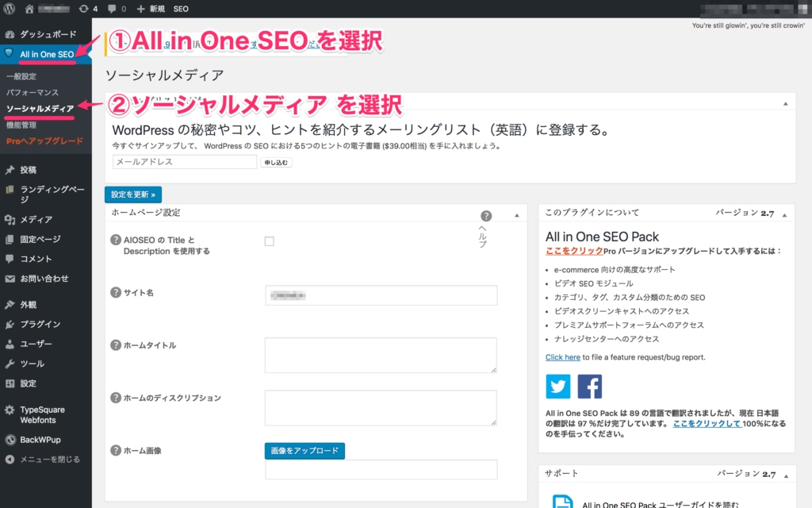Viewport: 812px width, 508px height.
Task: Click the Pages (固定ページ) icon
Action: [x=10, y=239]
